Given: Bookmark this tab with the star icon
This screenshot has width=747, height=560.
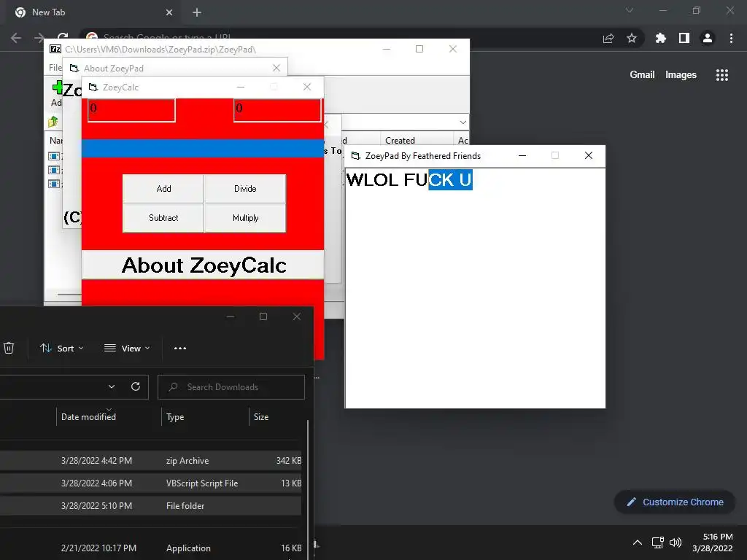Looking at the screenshot, I should pos(632,38).
